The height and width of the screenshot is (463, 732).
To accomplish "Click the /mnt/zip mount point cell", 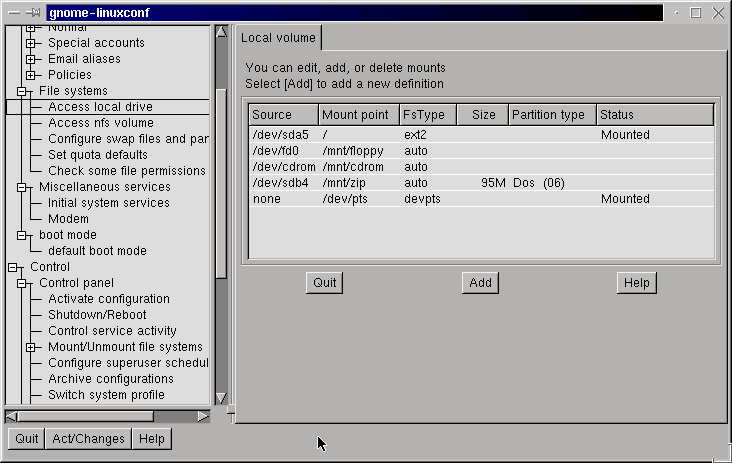I will point(344,183).
